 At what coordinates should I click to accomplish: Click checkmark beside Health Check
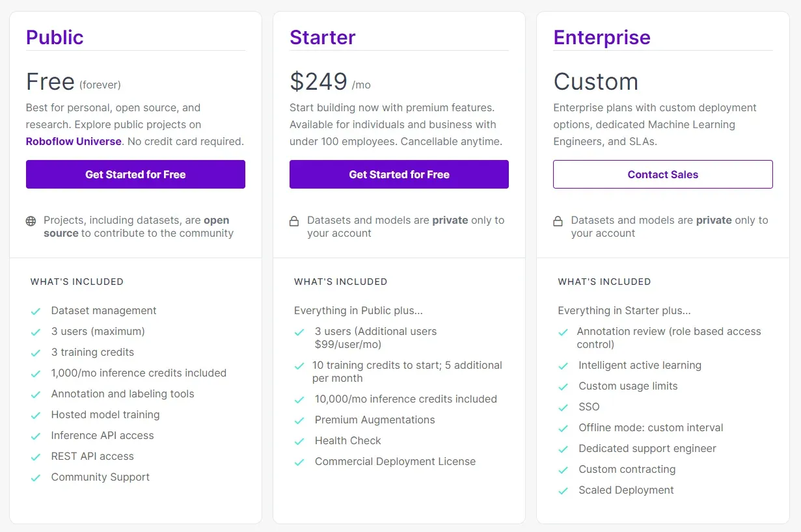[299, 442]
